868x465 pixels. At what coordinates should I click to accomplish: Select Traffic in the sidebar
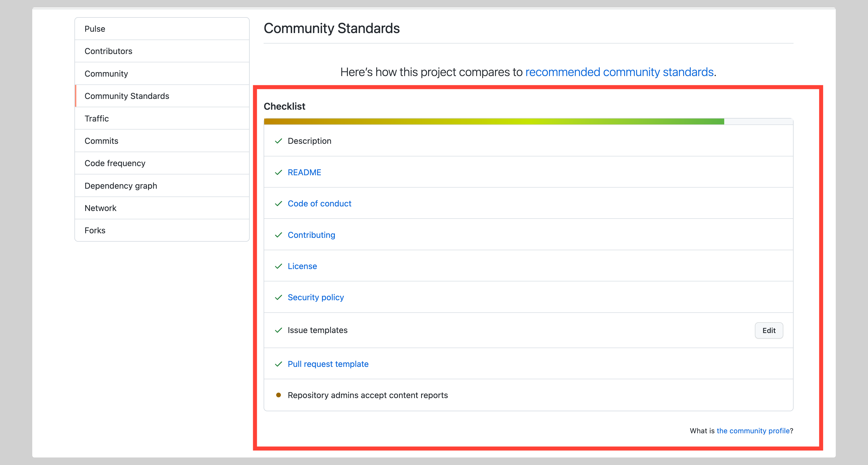click(x=96, y=119)
